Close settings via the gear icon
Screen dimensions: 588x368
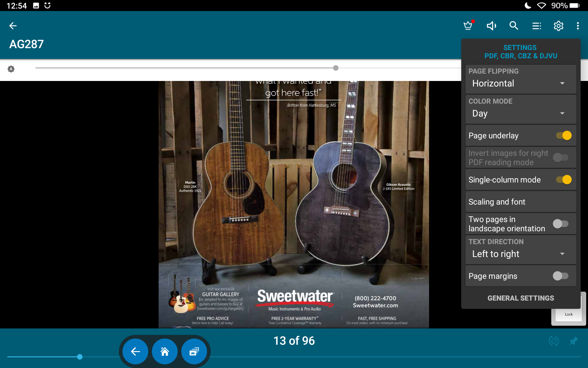pos(559,26)
